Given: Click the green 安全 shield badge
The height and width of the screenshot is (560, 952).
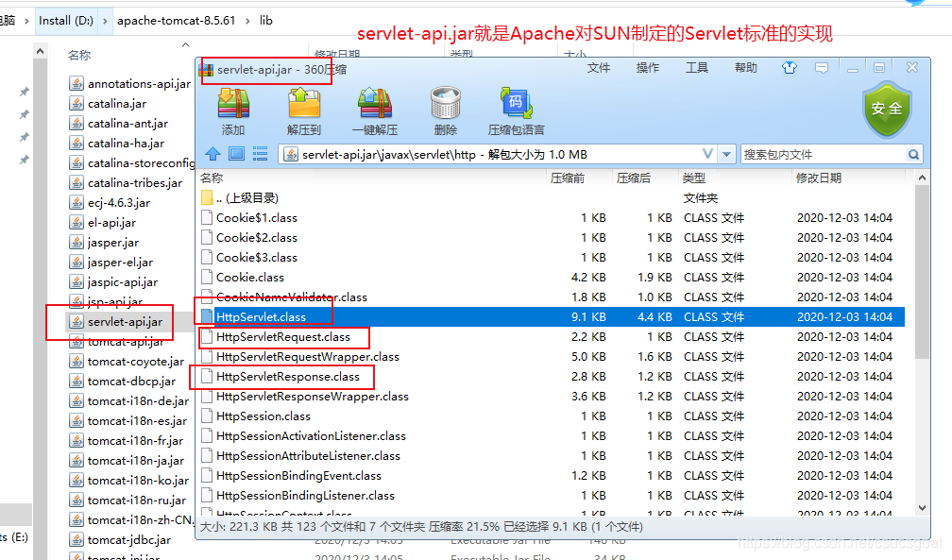Looking at the screenshot, I should [x=887, y=110].
